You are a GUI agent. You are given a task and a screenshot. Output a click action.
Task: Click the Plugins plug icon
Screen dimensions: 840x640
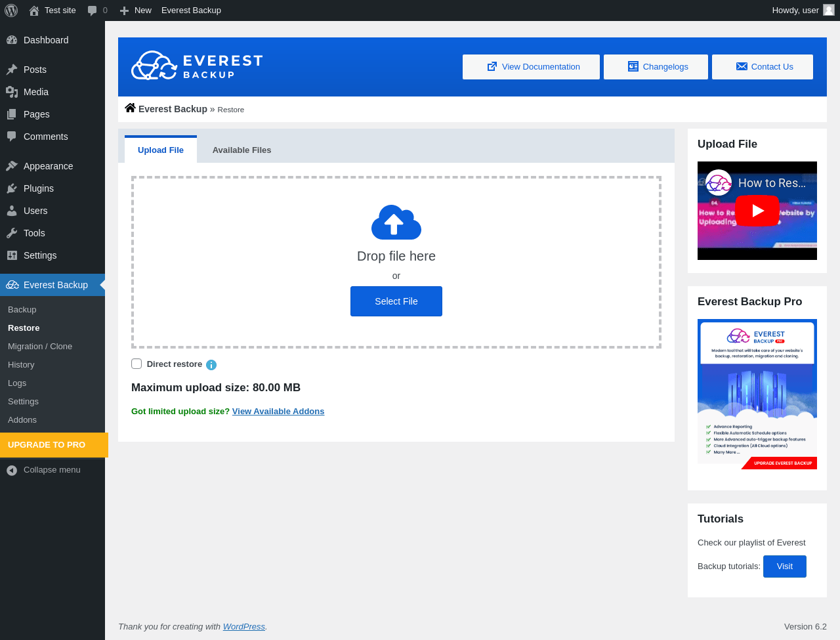coord(12,188)
